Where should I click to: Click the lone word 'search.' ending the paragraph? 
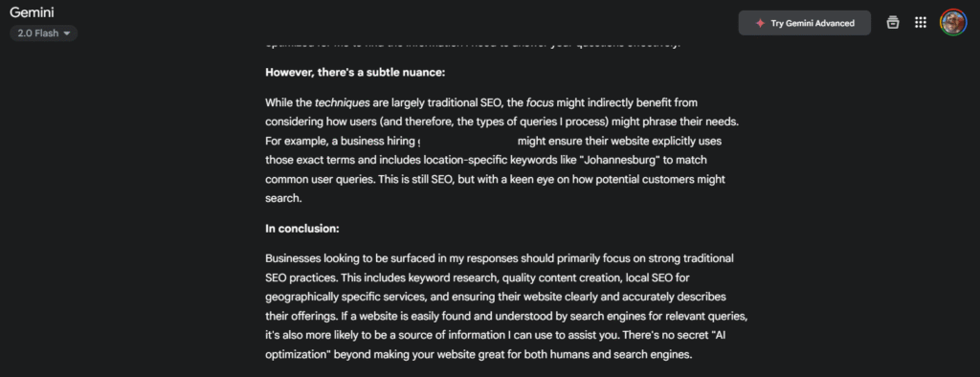tap(283, 198)
